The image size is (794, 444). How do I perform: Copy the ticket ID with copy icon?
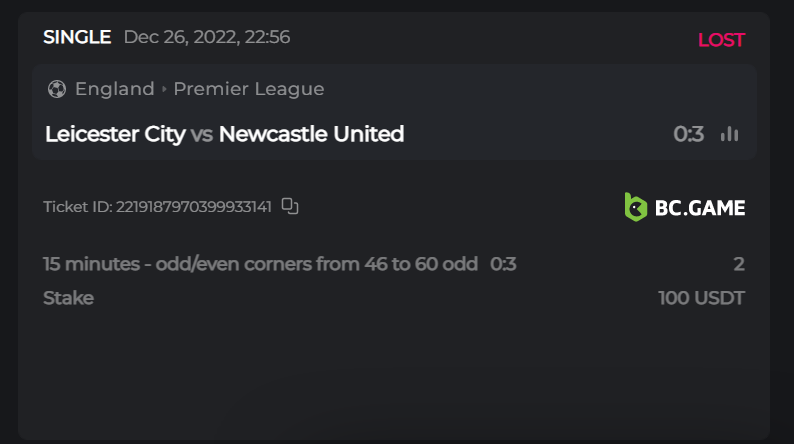[x=290, y=206]
